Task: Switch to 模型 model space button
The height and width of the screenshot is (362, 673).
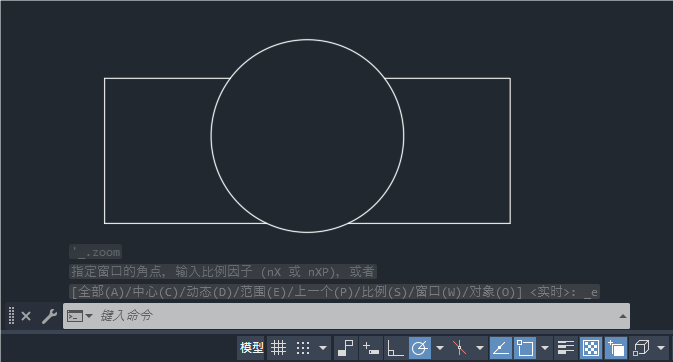Action: (x=252, y=347)
